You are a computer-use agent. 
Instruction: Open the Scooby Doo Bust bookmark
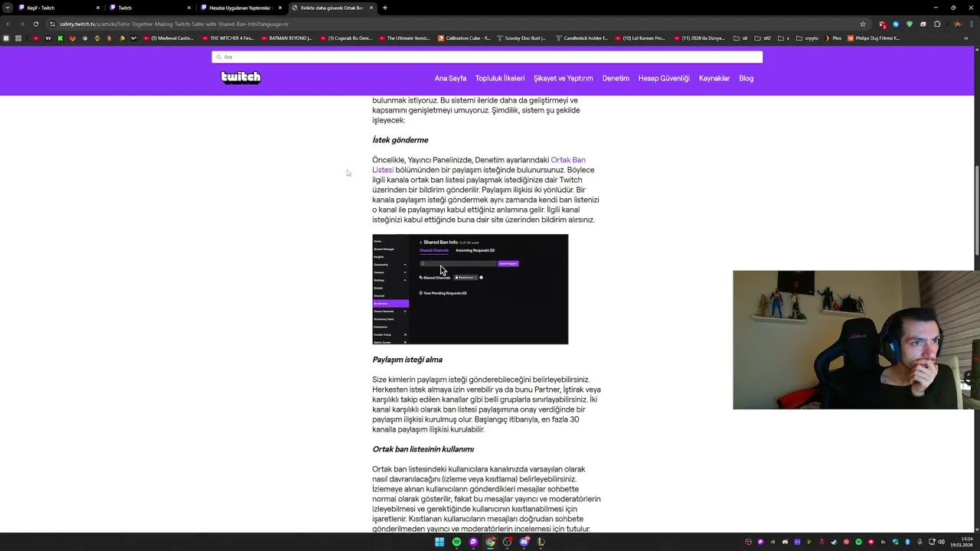(521, 37)
